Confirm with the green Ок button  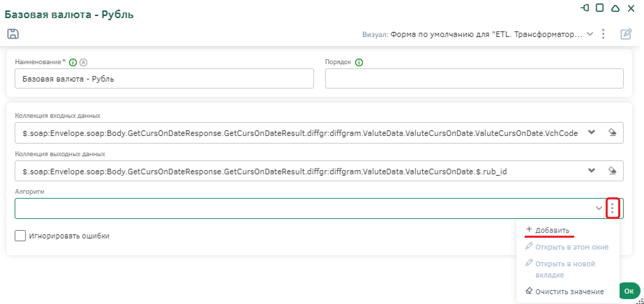(x=629, y=291)
